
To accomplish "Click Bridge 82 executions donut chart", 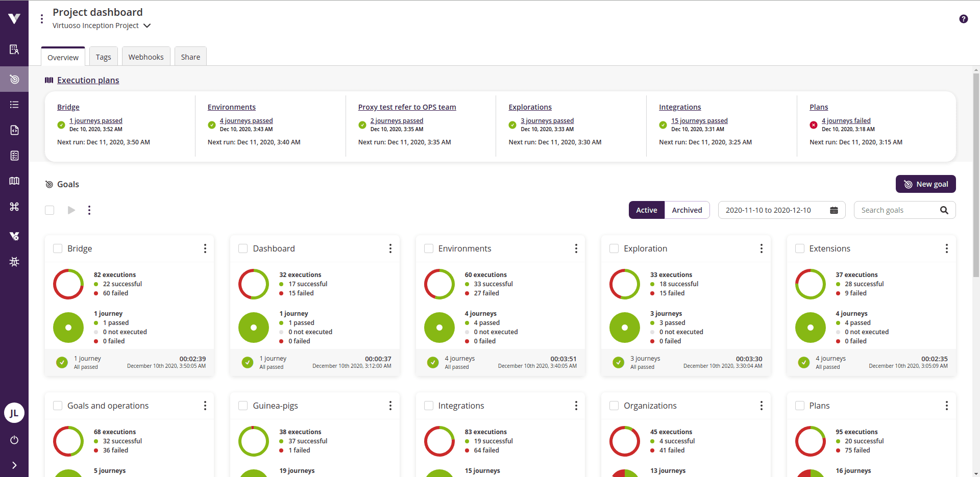I will (68, 284).
